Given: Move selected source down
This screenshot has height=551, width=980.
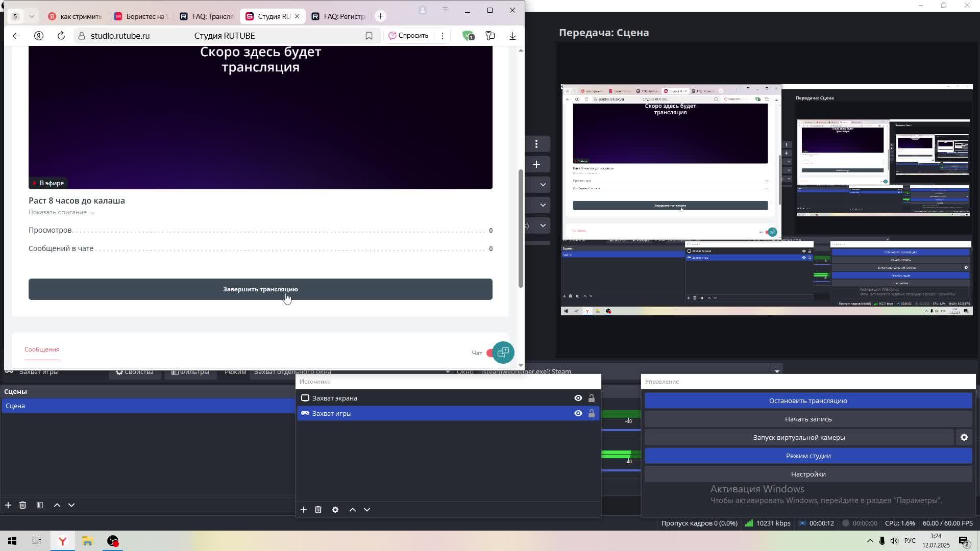Looking at the screenshot, I should tap(367, 510).
